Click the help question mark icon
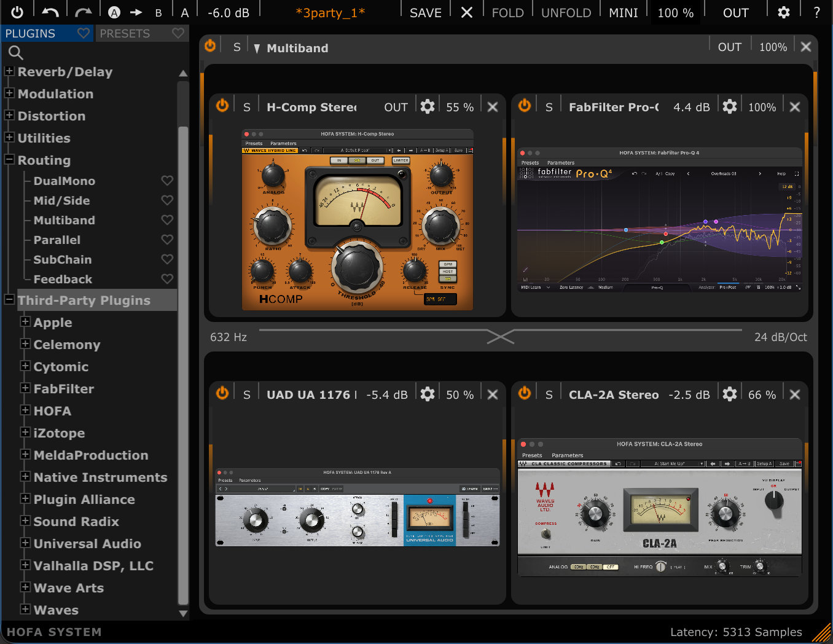This screenshot has height=644, width=833. (817, 12)
